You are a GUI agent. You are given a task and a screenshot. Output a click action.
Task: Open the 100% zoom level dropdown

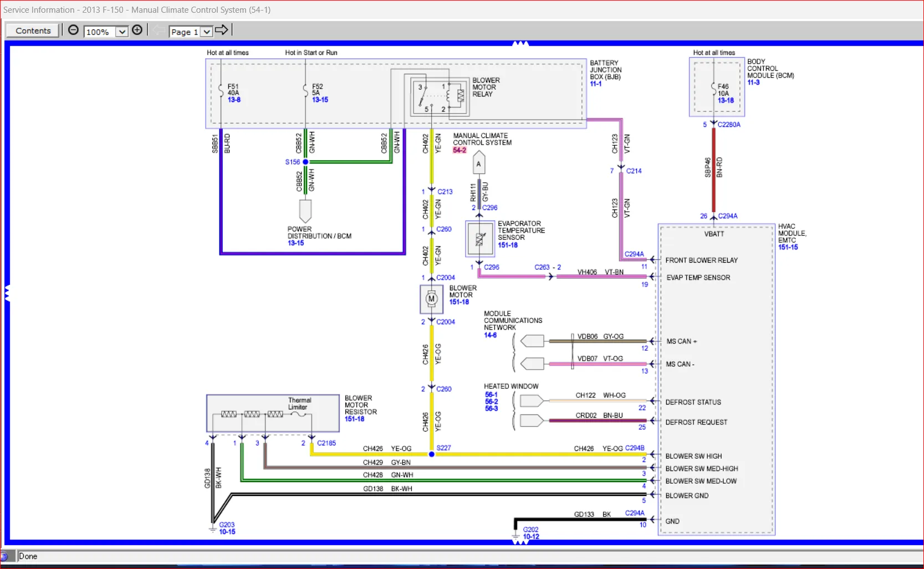point(122,32)
